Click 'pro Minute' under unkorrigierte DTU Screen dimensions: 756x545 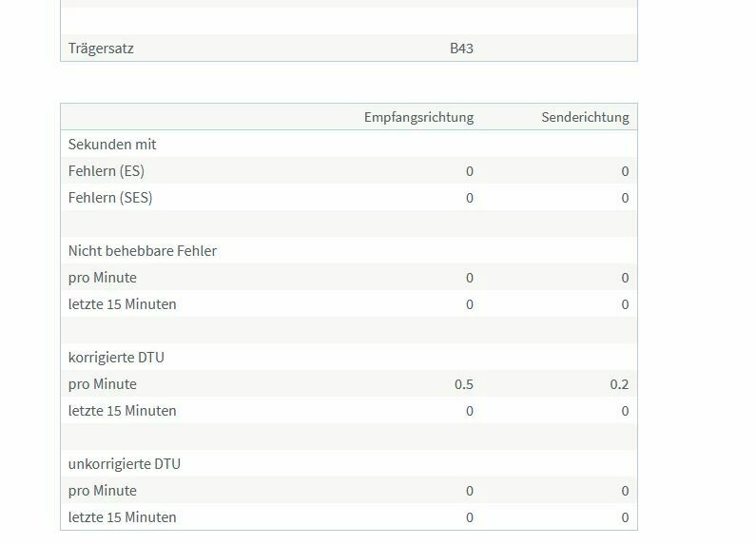pyautogui.click(x=103, y=491)
